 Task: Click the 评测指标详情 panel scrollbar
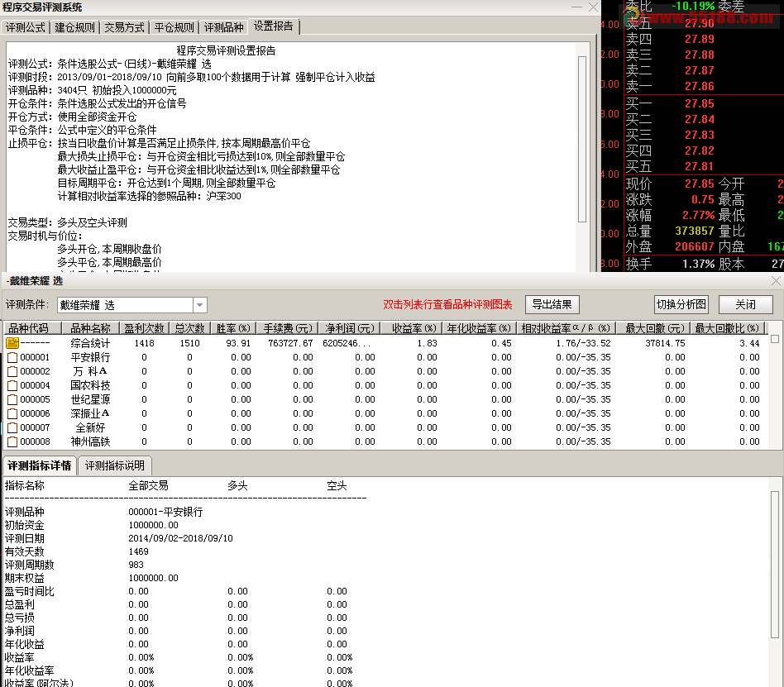pyautogui.click(x=775, y=562)
